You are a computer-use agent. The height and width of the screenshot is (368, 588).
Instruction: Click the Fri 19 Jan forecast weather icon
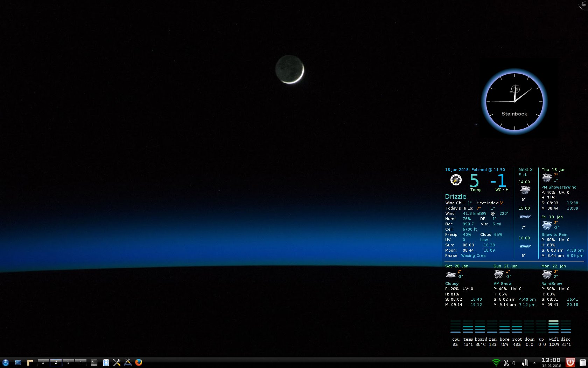click(x=547, y=225)
